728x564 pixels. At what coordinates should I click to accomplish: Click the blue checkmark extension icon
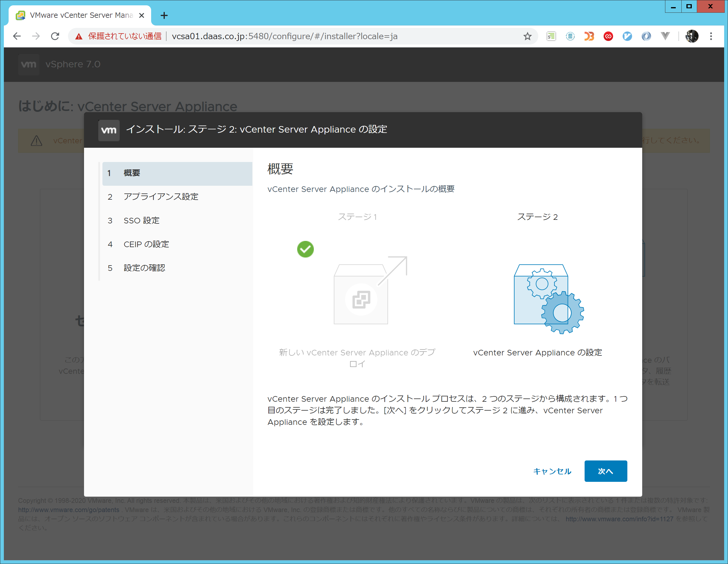pyautogui.click(x=627, y=36)
